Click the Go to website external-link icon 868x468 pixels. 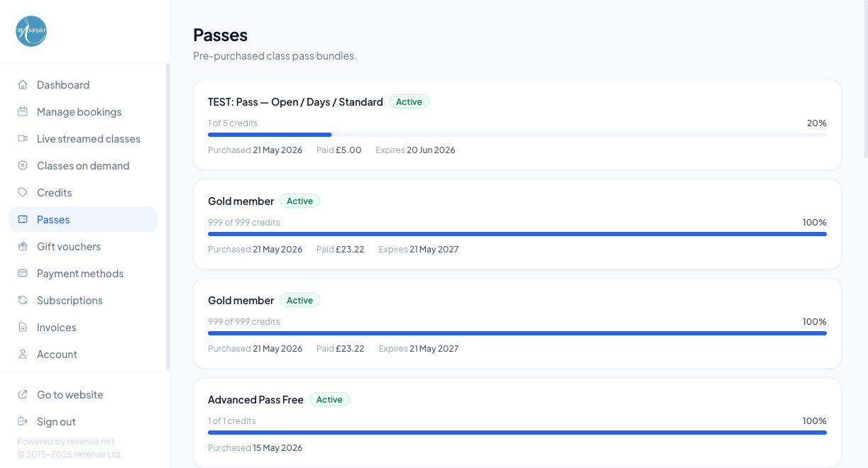point(23,394)
